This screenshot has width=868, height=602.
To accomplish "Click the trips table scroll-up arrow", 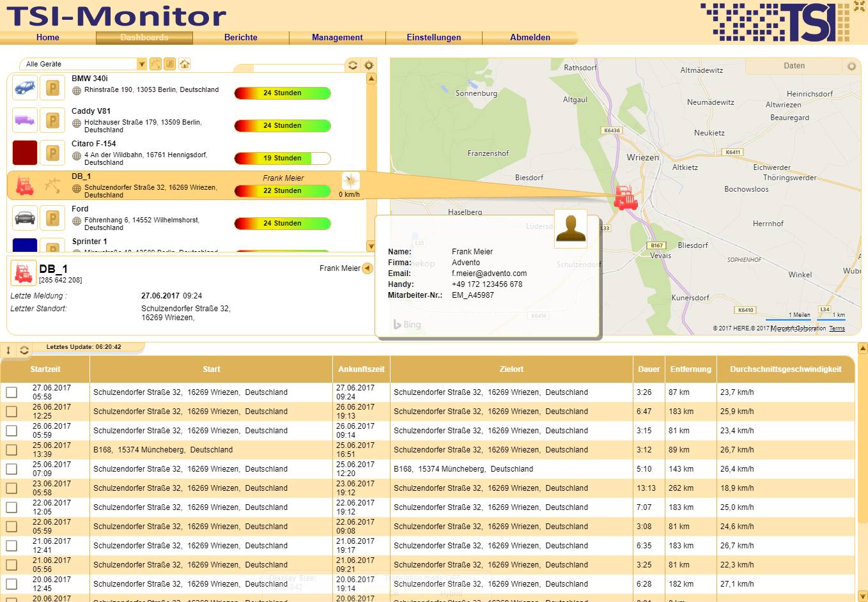I will tap(862, 349).
